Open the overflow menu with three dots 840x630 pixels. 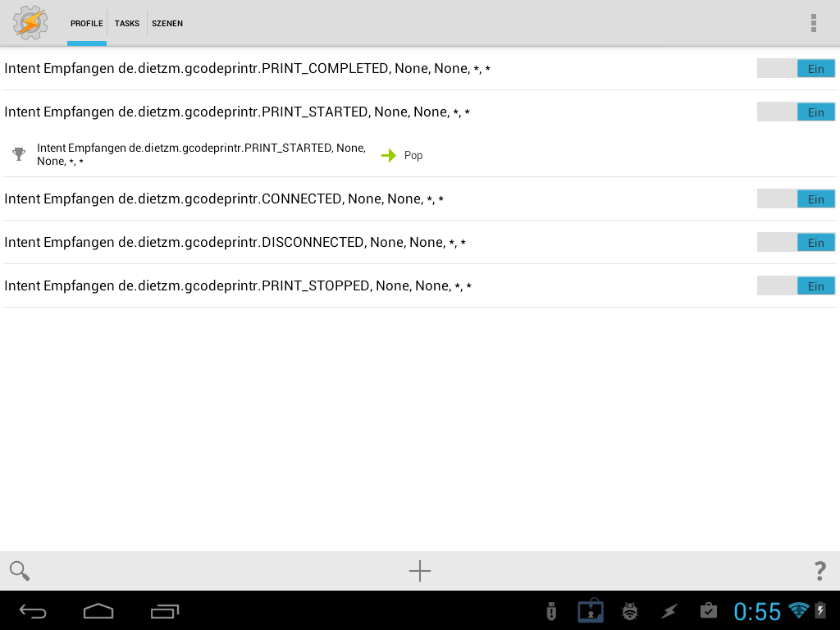[813, 23]
